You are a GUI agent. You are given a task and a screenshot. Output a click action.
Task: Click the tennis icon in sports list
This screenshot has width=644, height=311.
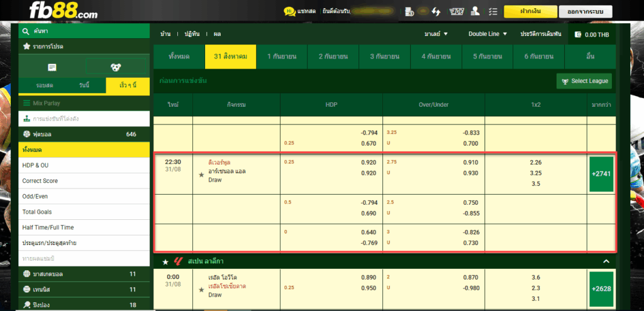tap(26, 289)
